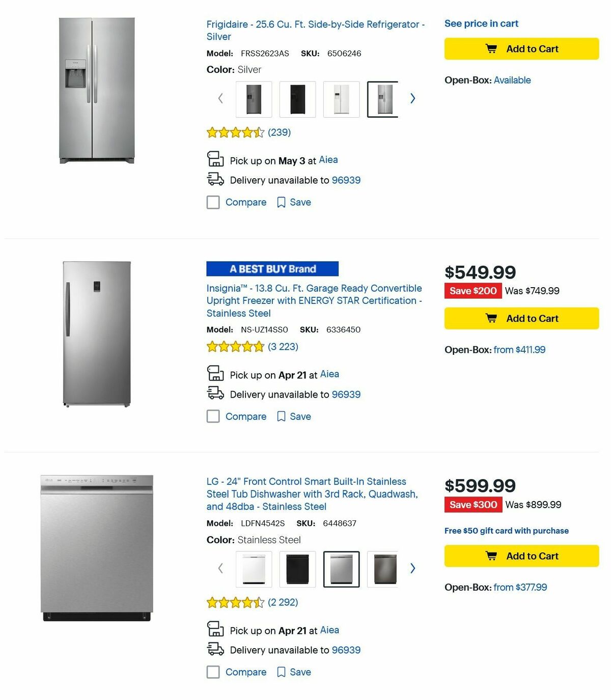The height and width of the screenshot is (700, 611).
Task: Check the Compare checkbox for the Insignia freezer
Action: click(x=213, y=416)
